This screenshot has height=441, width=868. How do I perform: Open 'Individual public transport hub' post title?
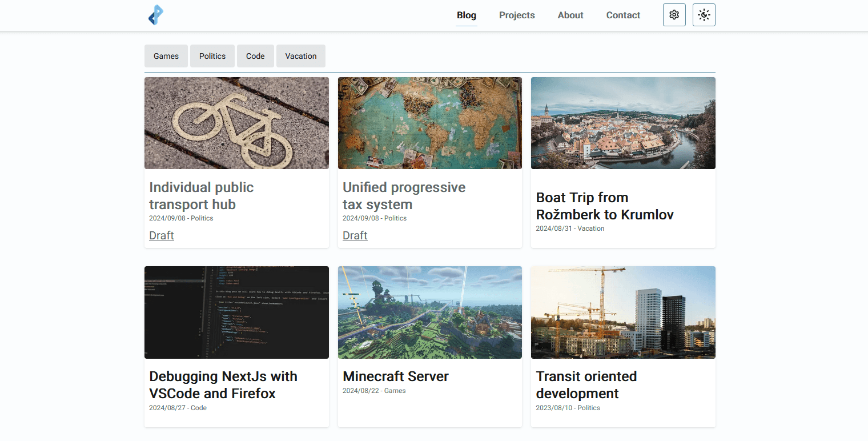(201, 196)
